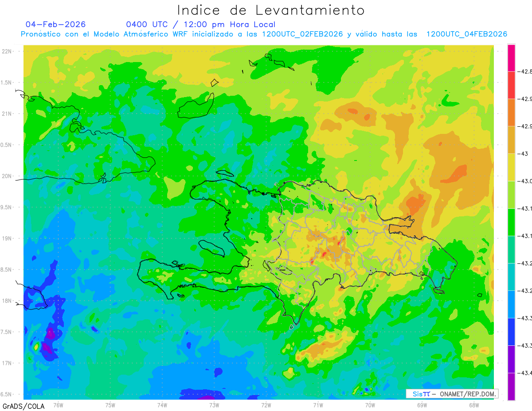Click the dark blue legend swatch

(x=511, y=332)
